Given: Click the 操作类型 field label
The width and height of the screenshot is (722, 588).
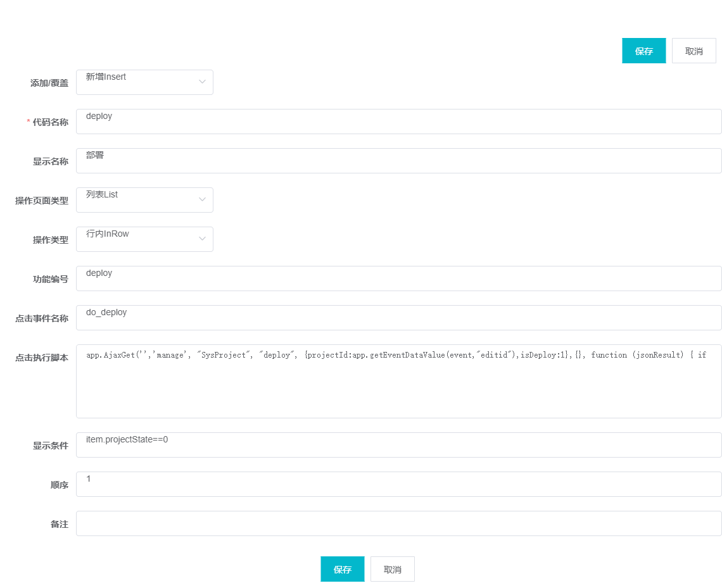Looking at the screenshot, I should tap(51, 240).
